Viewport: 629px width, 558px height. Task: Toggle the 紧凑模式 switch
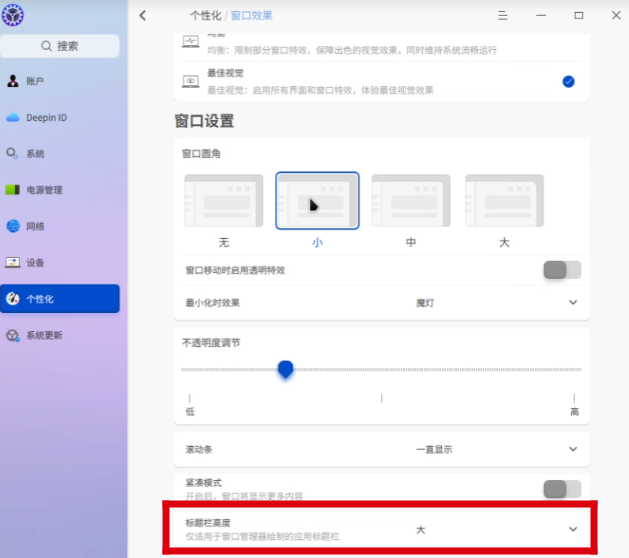[562, 489]
